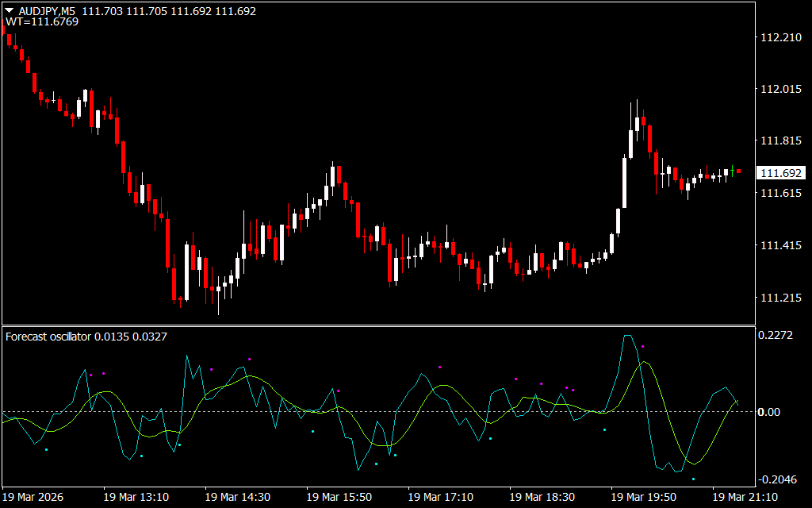The image size is (812, 508).
Task: Click the 111.215 price axis label
Action: [x=780, y=298]
